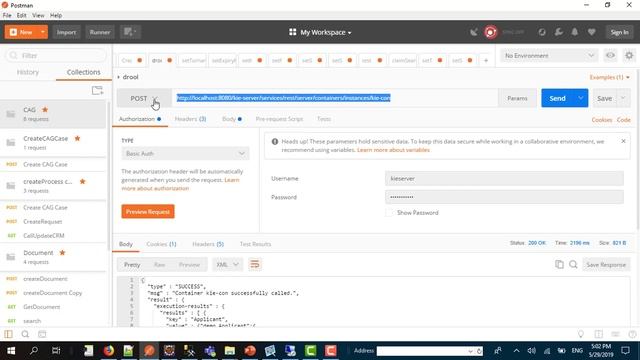Open response Cookies (1) tab

[x=161, y=244]
